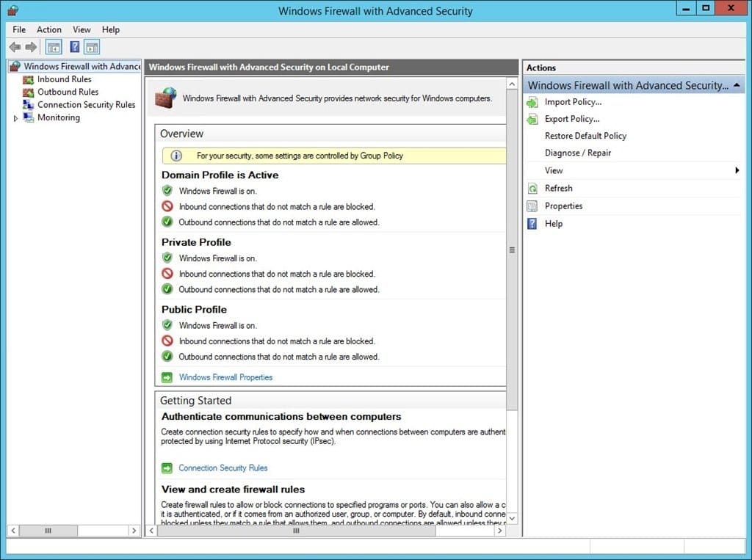
Task: Click the blue Help toolbar icon
Action: point(75,47)
